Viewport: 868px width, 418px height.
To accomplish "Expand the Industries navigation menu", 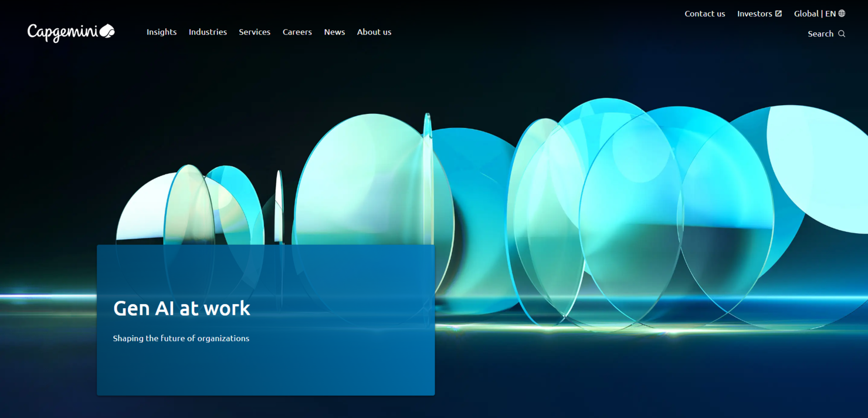I will pyautogui.click(x=208, y=32).
